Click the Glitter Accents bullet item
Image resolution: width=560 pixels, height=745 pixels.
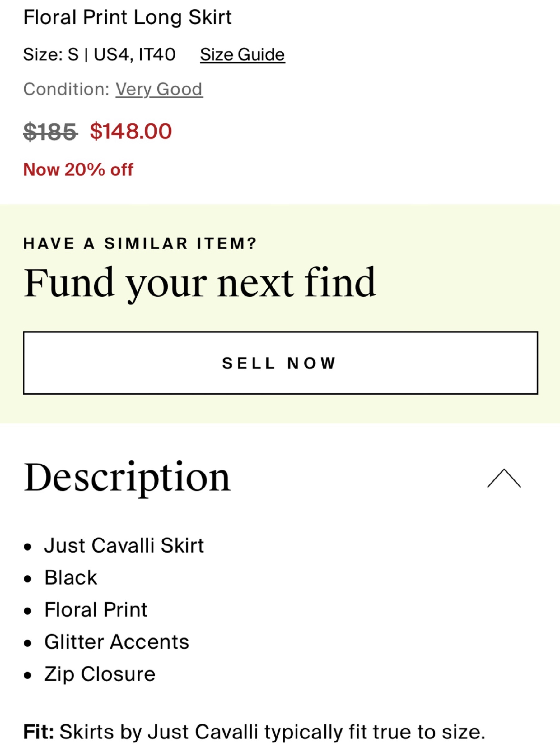click(x=117, y=641)
